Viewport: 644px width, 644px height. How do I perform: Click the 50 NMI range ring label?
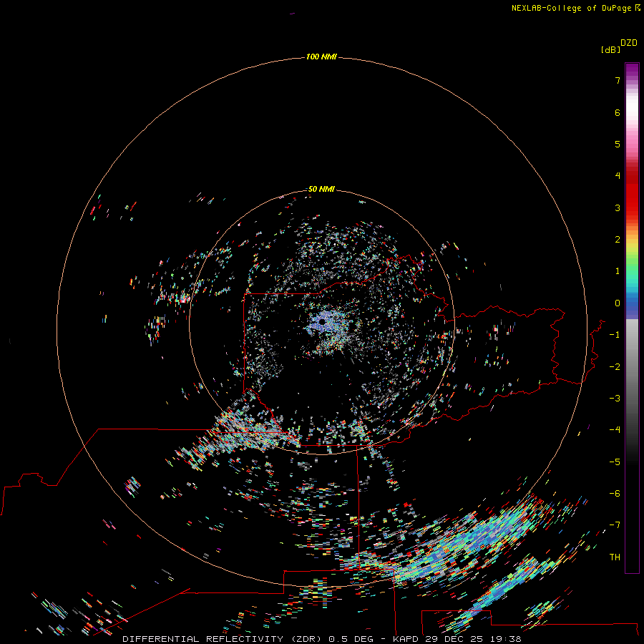pos(321,189)
